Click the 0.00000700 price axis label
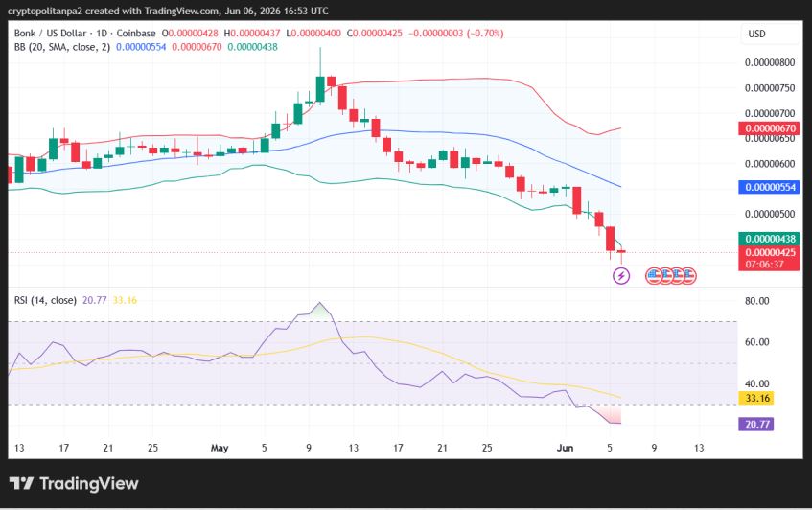 click(770, 113)
